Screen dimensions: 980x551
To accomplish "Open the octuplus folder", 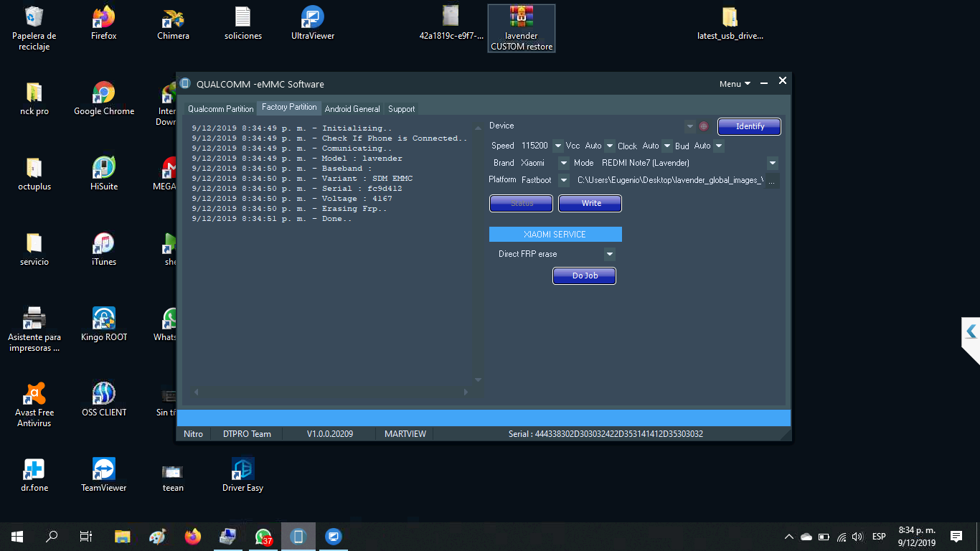I will pyautogui.click(x=34, y=174).
